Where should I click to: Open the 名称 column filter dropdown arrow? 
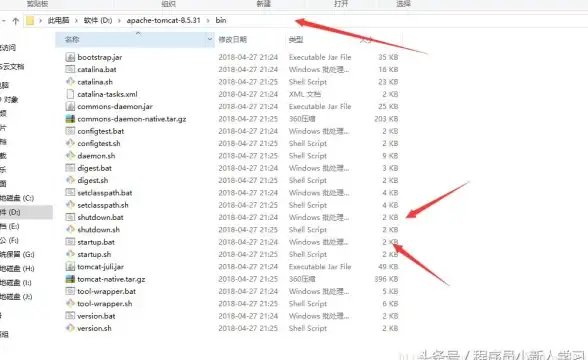click(x=210, y=39)
